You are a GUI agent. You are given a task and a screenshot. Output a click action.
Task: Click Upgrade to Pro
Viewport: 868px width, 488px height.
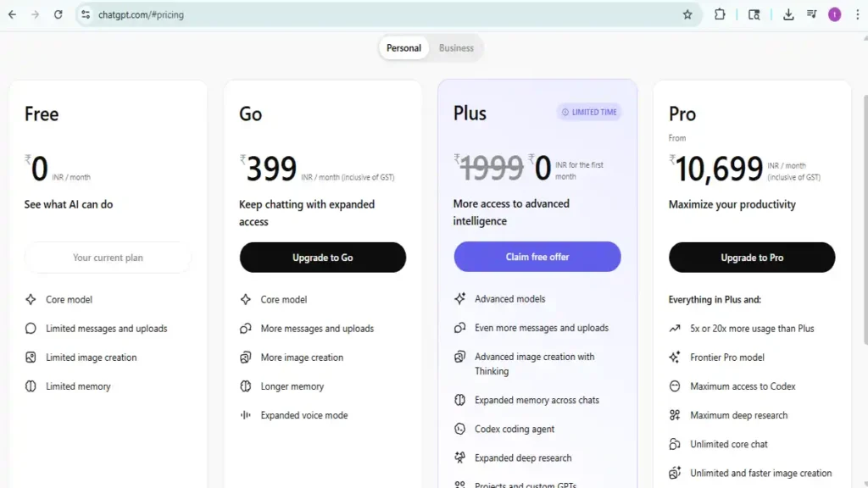[x=751, y=257]
